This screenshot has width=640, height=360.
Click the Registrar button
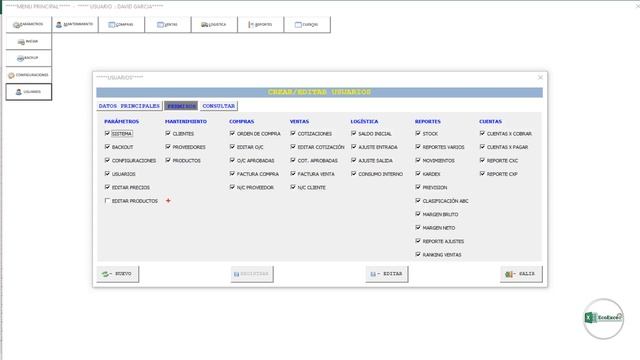(252, 274)
